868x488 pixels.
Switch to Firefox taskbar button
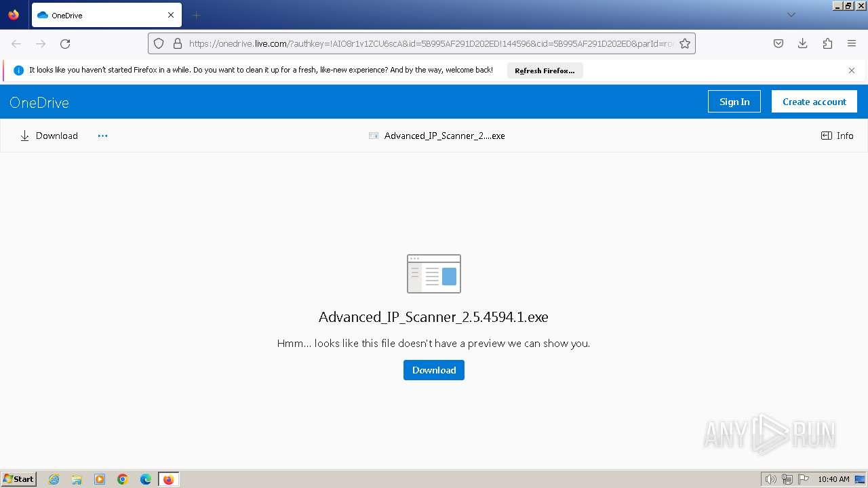click(x=169, y=479)
